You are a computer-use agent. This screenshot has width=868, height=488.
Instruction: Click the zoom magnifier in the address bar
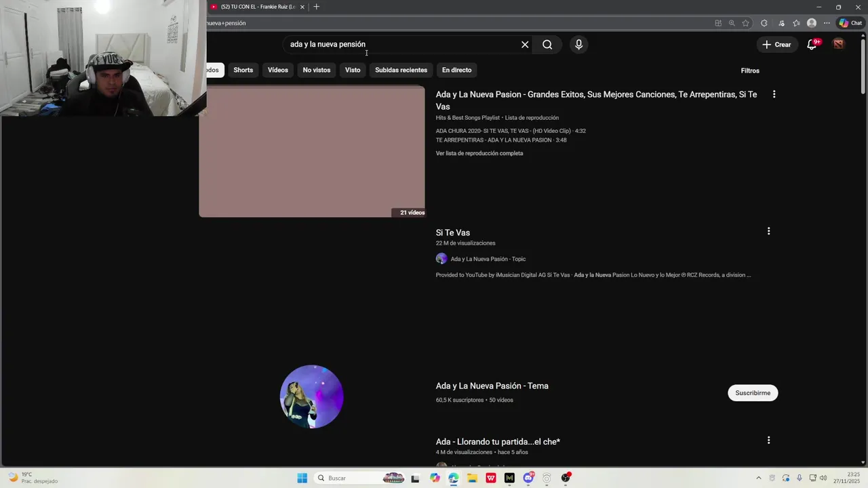pyautogui.click(x=732, y=23)
